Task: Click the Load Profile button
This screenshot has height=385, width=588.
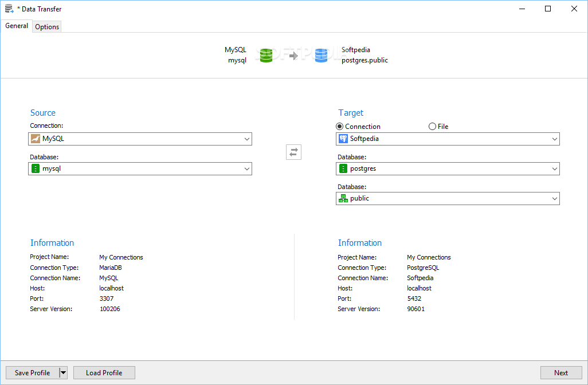Action: [104, 372]
